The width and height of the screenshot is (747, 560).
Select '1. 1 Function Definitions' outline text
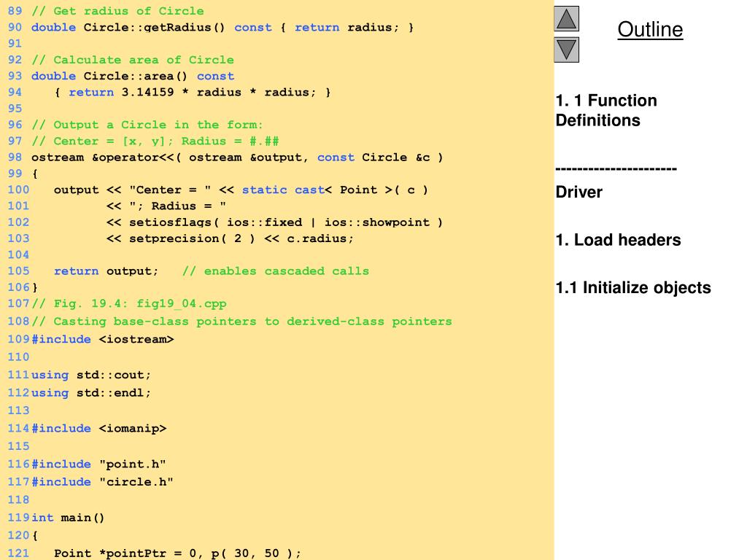(606, 111)
